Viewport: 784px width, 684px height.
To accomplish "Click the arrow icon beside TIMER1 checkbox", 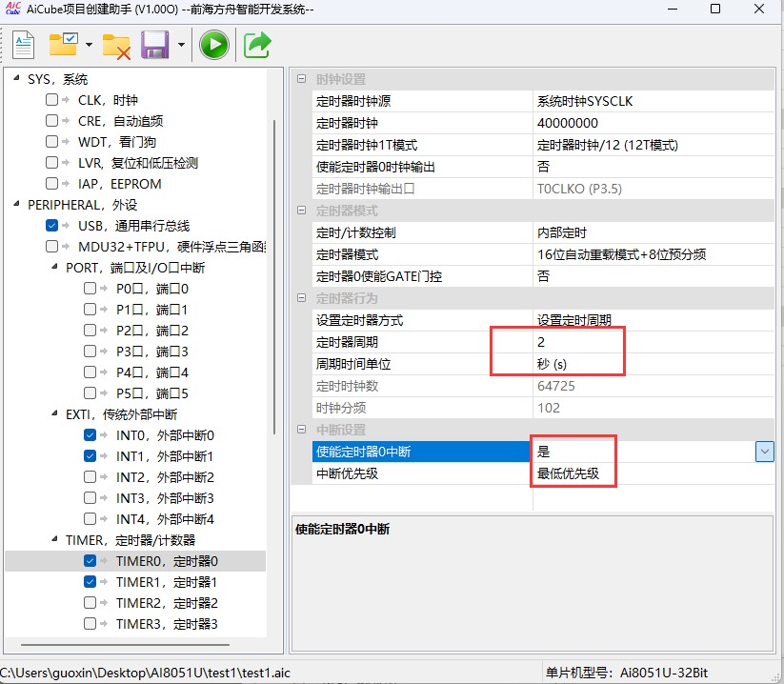I will click(x=104, y=582).
